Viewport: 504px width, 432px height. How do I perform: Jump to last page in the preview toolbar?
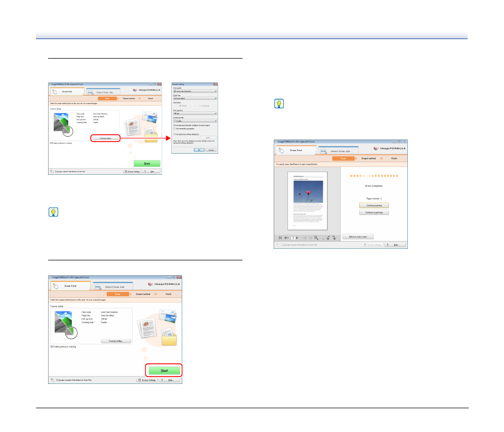pos(310,238)
